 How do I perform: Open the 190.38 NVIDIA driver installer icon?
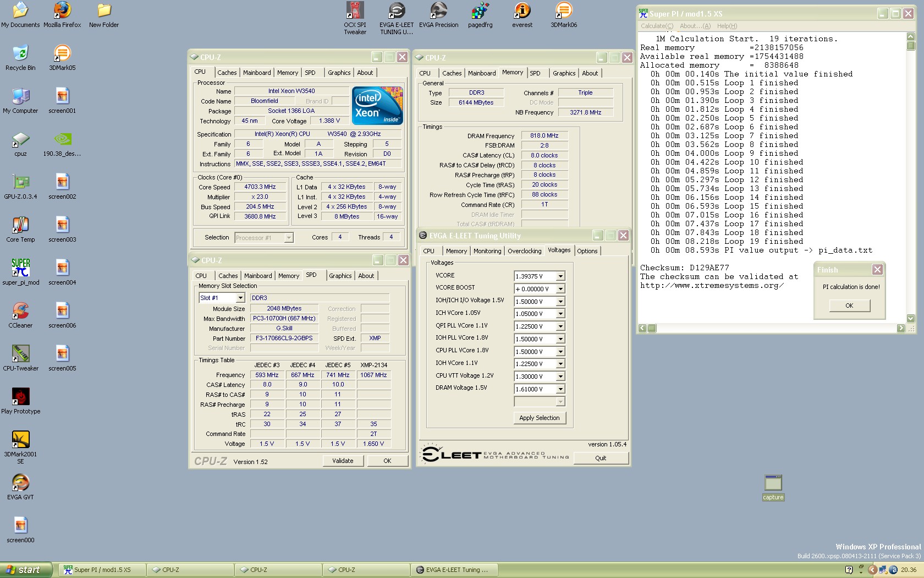(x=62, y=144)
